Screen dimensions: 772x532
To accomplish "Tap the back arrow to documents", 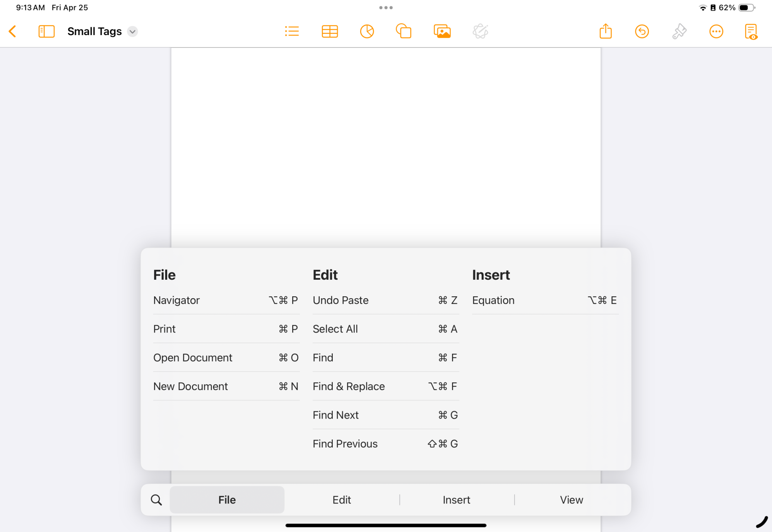I will [13, 31].
